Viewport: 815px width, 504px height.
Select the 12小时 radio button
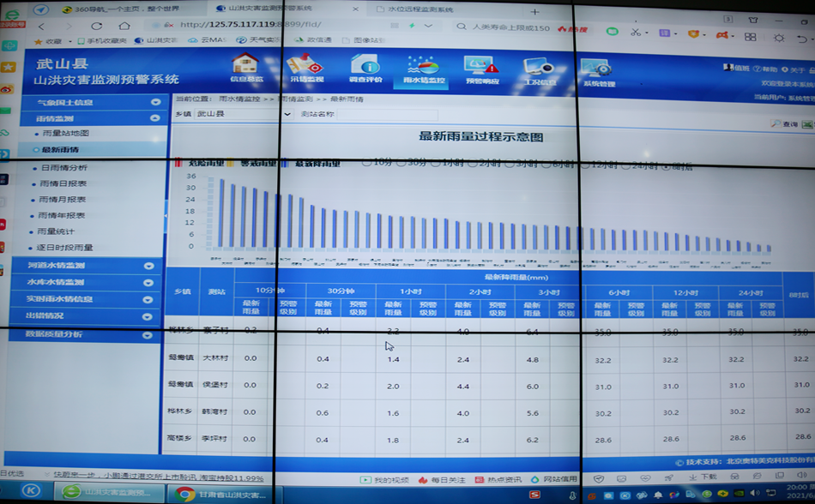pyautogui.click(x=584, y=165)
